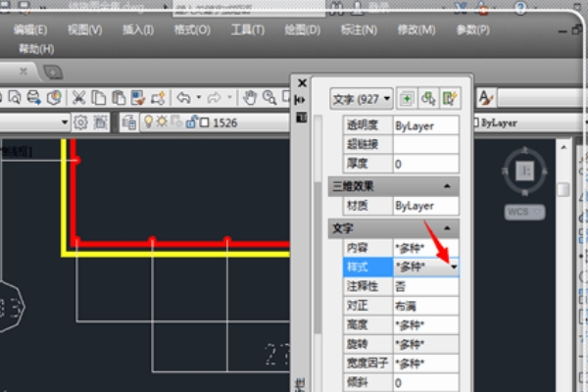Click the Paste clipboard icon
This screenshot has height=392, width=588.
[x=119, y=98]
